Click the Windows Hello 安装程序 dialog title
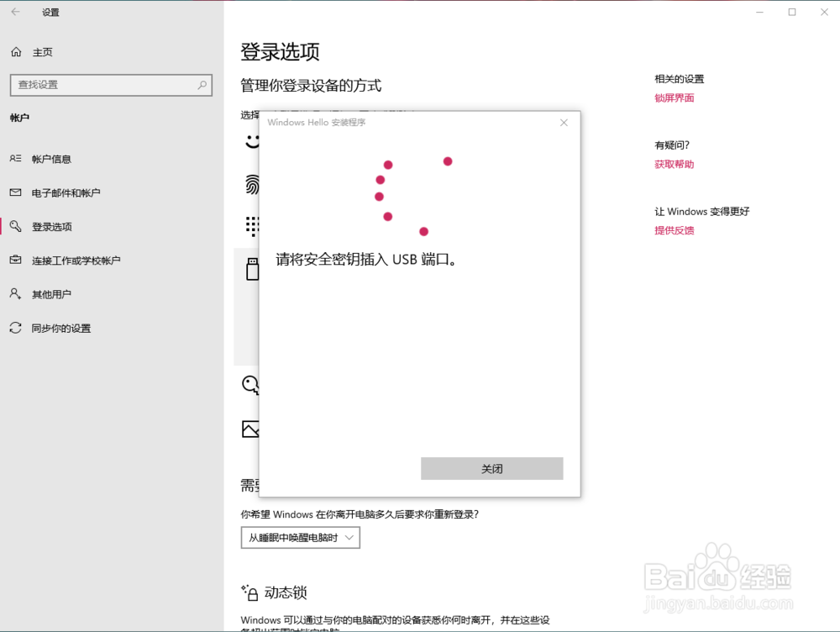 click(x=317, y=122)
